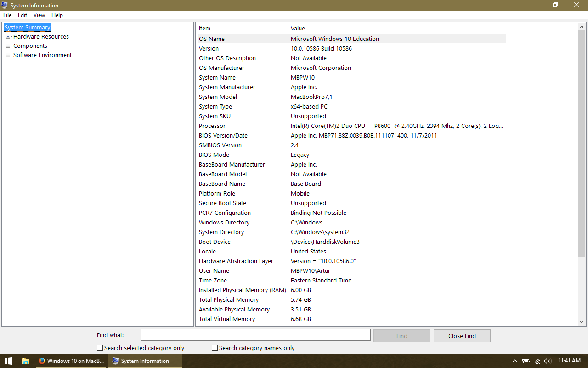The width and height of the screenshot is (588, 368).
Task: Select the Available Physical Memory row
Action: (352, 310)
